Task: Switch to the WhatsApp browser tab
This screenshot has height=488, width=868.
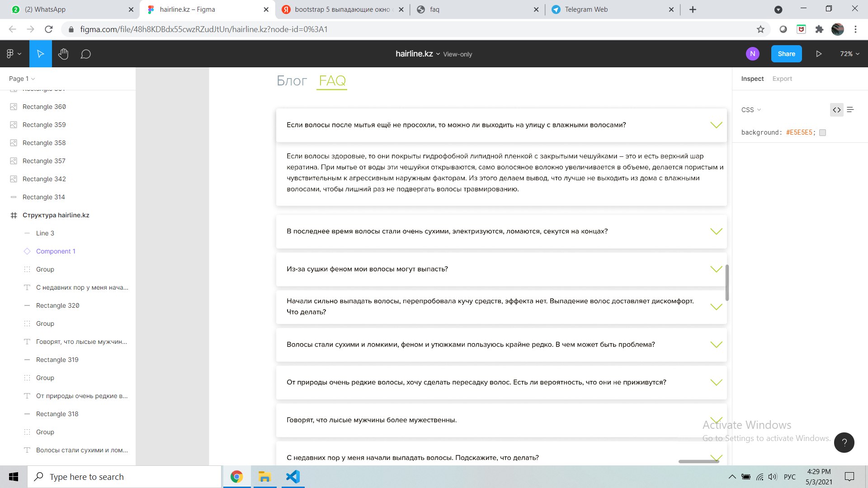Action: click(70, 9)
